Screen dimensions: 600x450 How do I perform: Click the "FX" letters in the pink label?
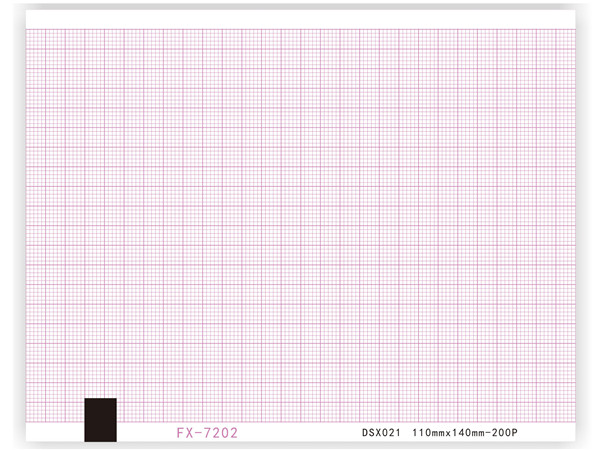click(184, 433)
